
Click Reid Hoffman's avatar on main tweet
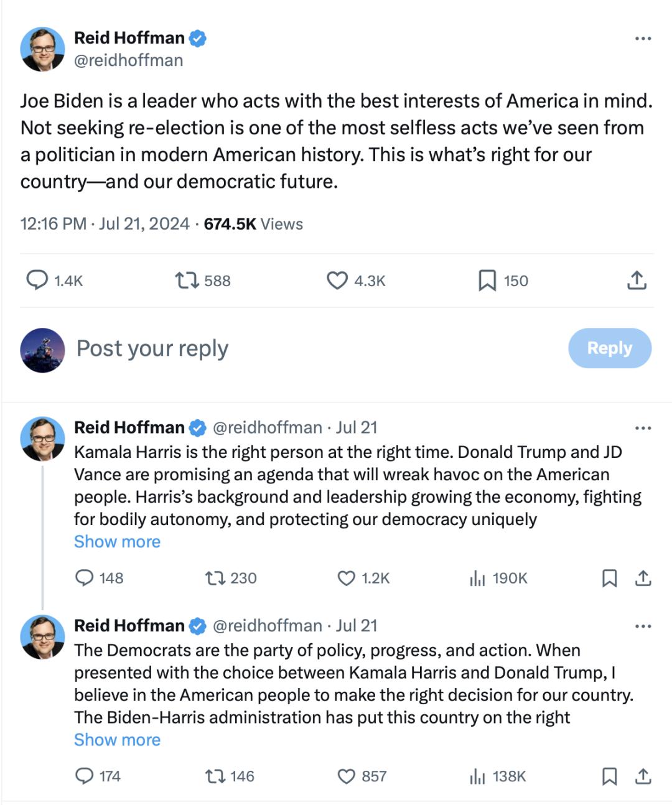[43, 49]
